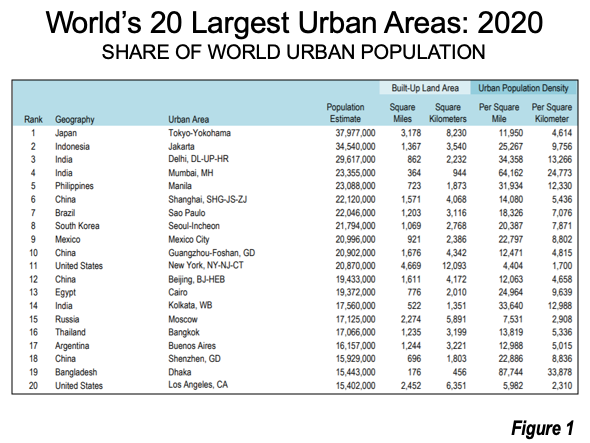This screenshot has height=443, width=590.
Task: Click the Rank column header
Action: point(33,119)
